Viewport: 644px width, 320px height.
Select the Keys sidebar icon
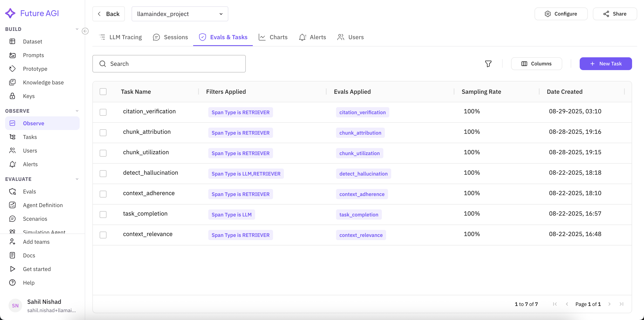point(13,96)
